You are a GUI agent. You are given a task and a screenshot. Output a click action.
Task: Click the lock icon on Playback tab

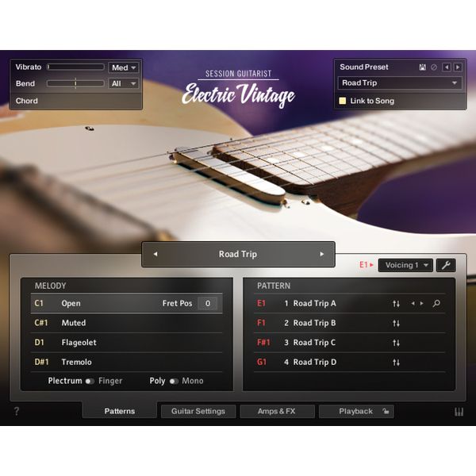tap(386, 411)
